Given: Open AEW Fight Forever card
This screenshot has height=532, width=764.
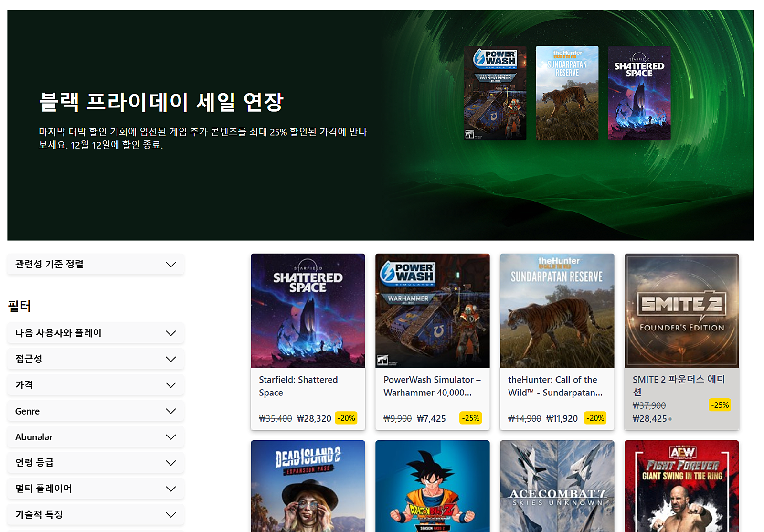Looking at the screenshot, I should click(x=682, y=486).
